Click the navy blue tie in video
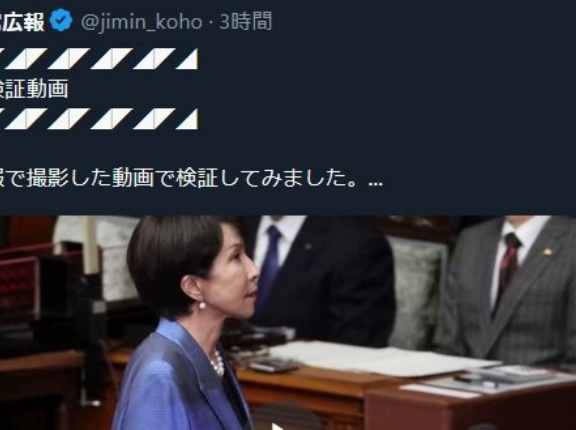This screenshot has width=576, height=430. (270, 264)
